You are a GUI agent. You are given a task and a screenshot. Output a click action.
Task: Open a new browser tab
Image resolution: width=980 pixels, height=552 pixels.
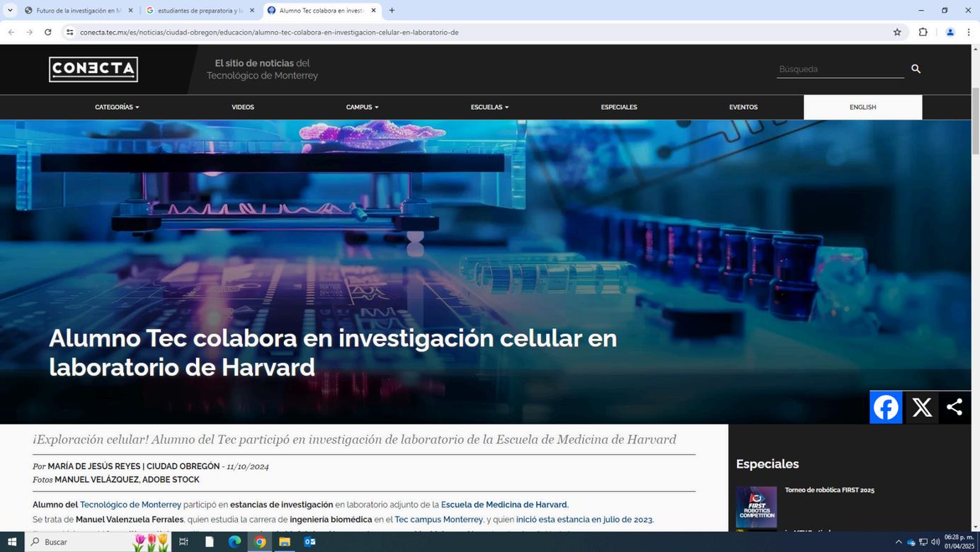pos(392,11)
